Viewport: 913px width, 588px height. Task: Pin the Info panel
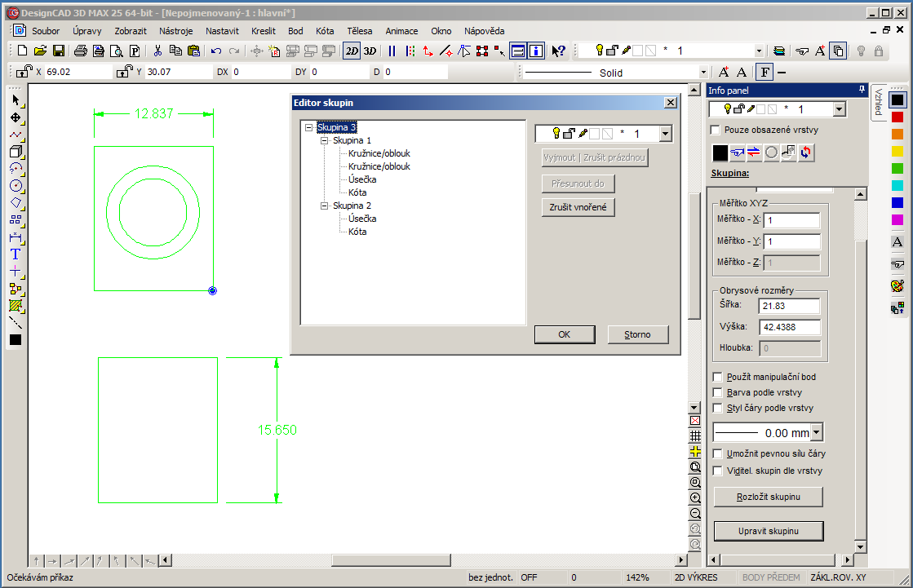point(862,90)
